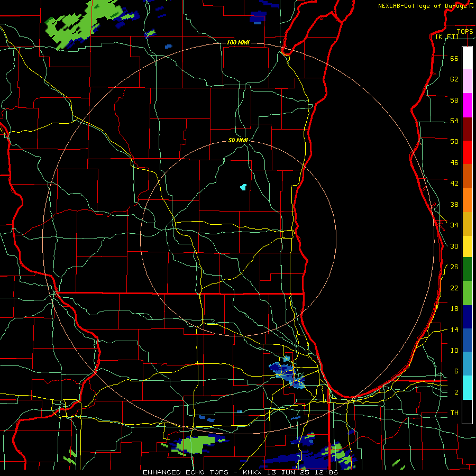Click the 'TH' threshold scale label
Viewport: 476px width, 476px height.
point(454,413)
